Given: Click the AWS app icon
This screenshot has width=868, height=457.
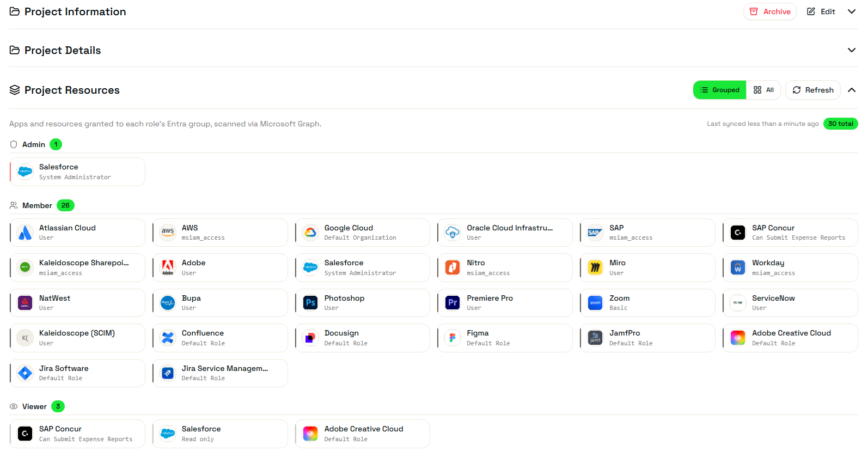Looking at the screenshot, I should (x=168, y=233).
